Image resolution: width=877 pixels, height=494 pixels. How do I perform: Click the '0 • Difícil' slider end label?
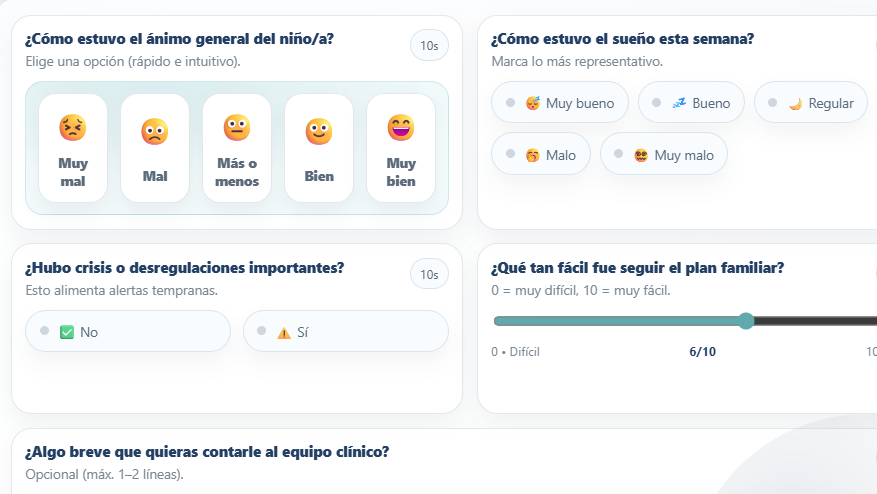tap(515, 352)
